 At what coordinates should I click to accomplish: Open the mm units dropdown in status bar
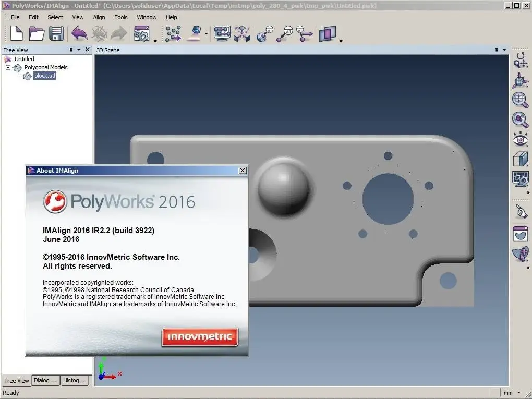[519, 393]
